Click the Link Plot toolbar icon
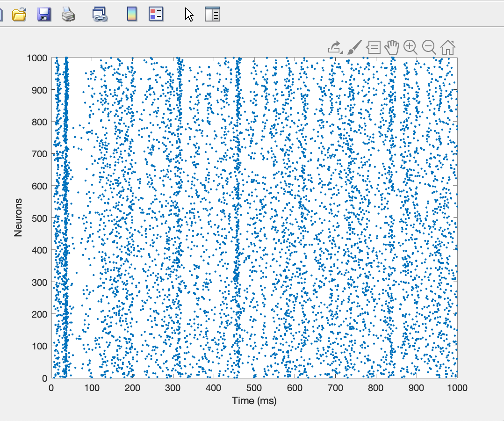Viewport: 504px width, 421px height. pos(100,15)
